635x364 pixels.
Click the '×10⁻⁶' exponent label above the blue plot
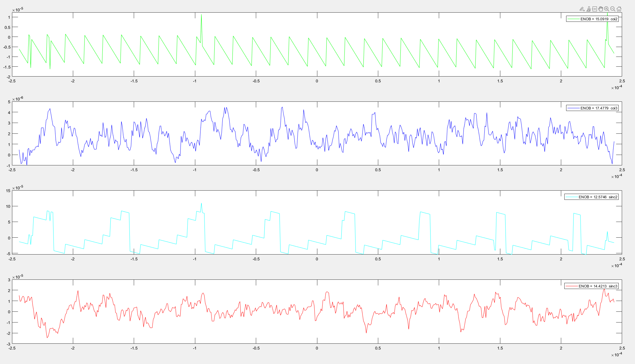click(18, 98)
